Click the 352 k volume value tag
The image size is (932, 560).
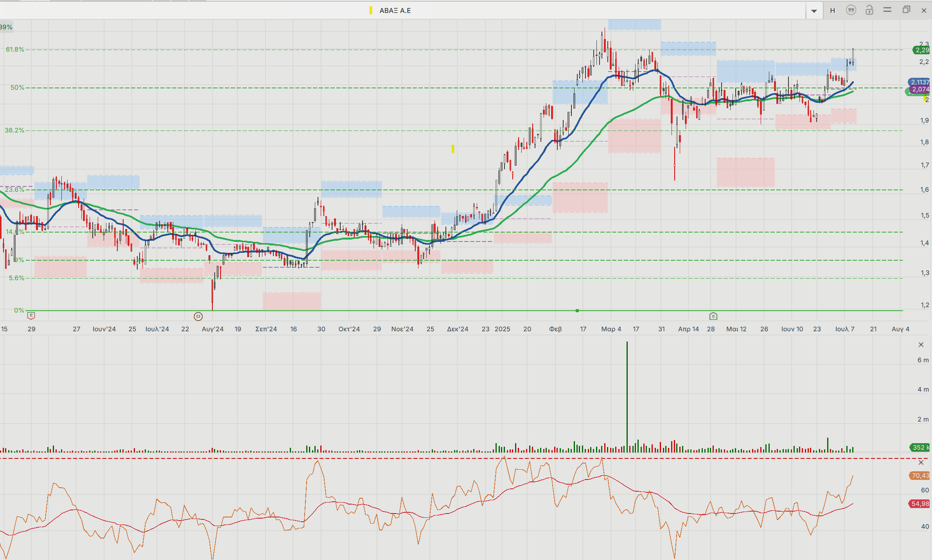click(920, 447)
